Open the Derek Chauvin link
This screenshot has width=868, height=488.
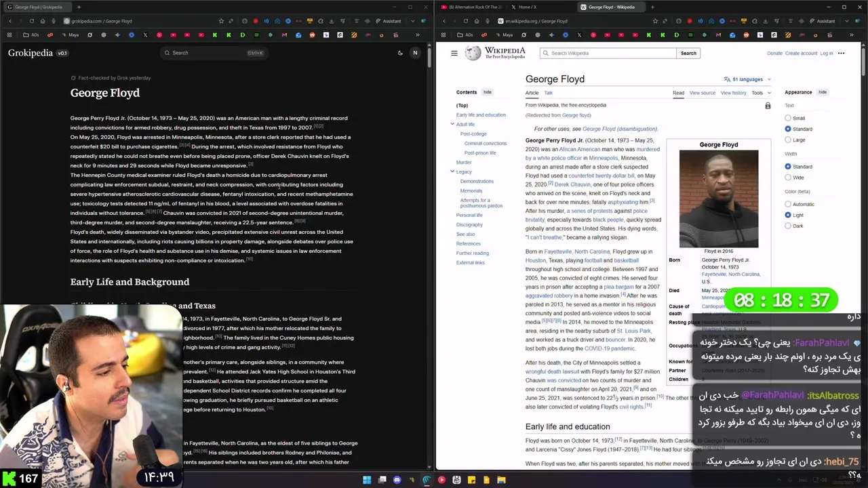point(572,184)
